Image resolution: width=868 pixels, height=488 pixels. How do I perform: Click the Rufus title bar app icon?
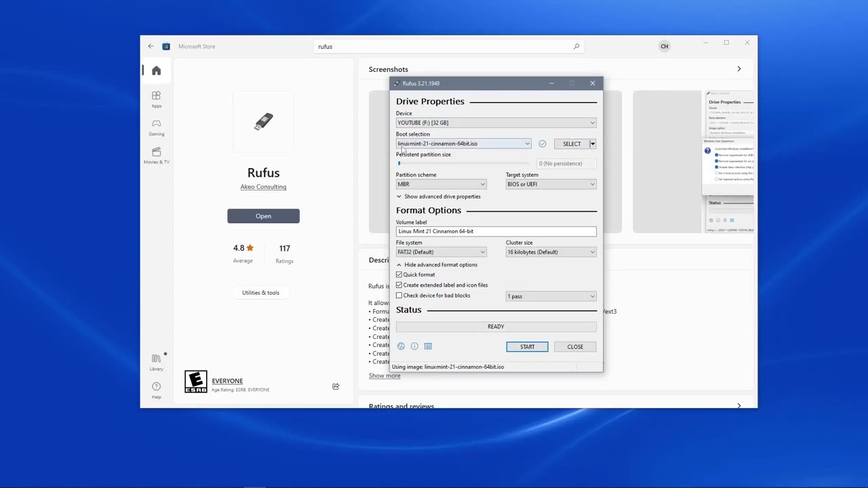(x=397, y=83)
